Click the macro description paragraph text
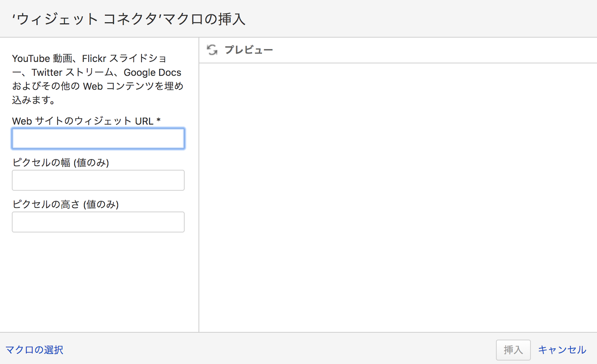This screenshot has width=597, height=364. (x=98, y=79)
